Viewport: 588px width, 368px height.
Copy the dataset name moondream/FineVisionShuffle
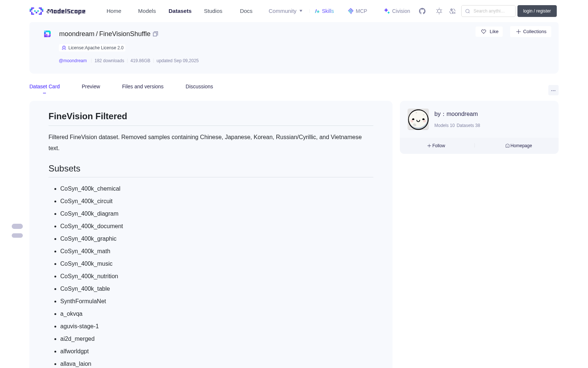coord(155,34)
